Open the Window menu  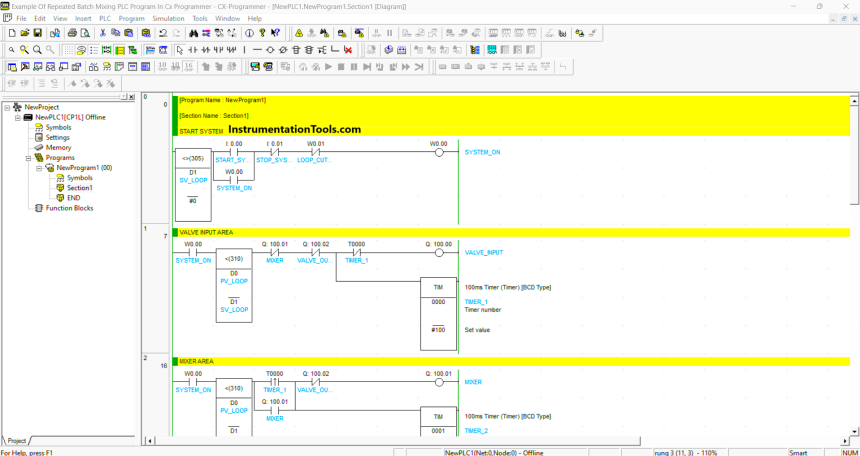coord(228,18)
